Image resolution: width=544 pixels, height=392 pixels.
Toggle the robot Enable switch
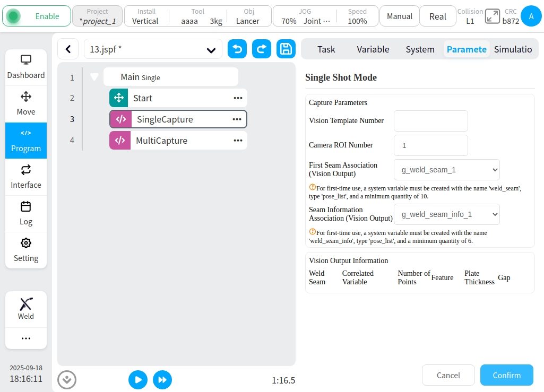37,16
